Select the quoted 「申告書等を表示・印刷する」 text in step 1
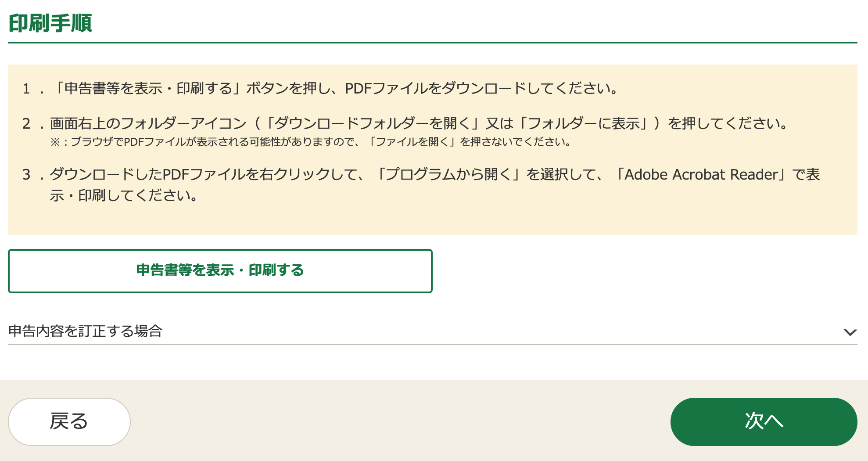The height and width of the screenshot is (461, 868). (148, 89)
